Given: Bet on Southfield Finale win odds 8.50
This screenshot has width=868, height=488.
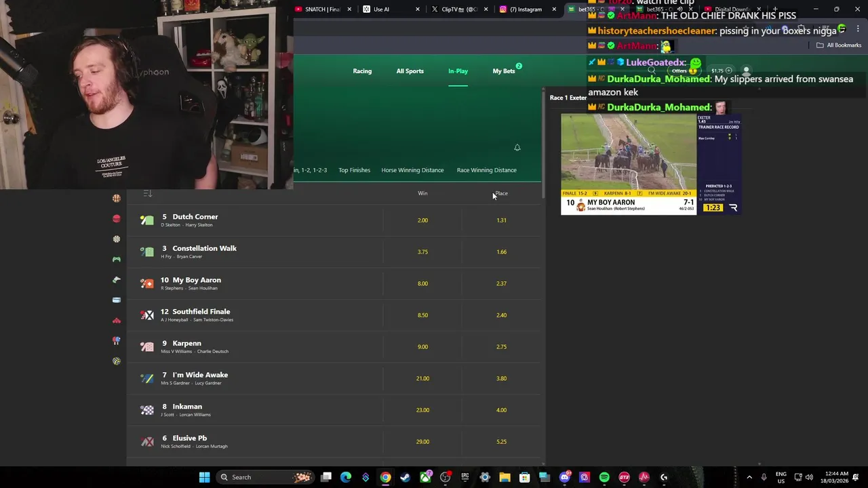Looking at the screenshot, I should coord(422,315).
